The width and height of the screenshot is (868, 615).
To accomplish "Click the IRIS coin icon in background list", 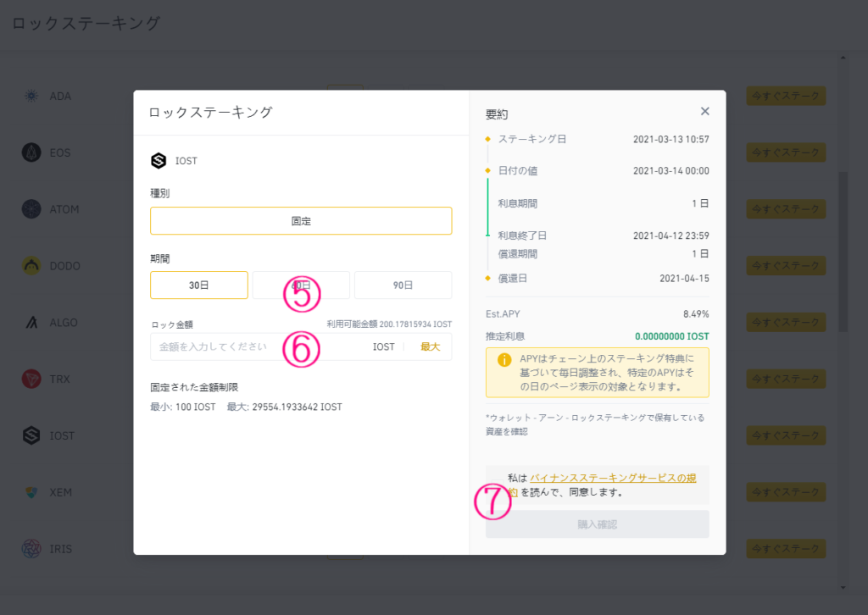I will tap(31, 549).
